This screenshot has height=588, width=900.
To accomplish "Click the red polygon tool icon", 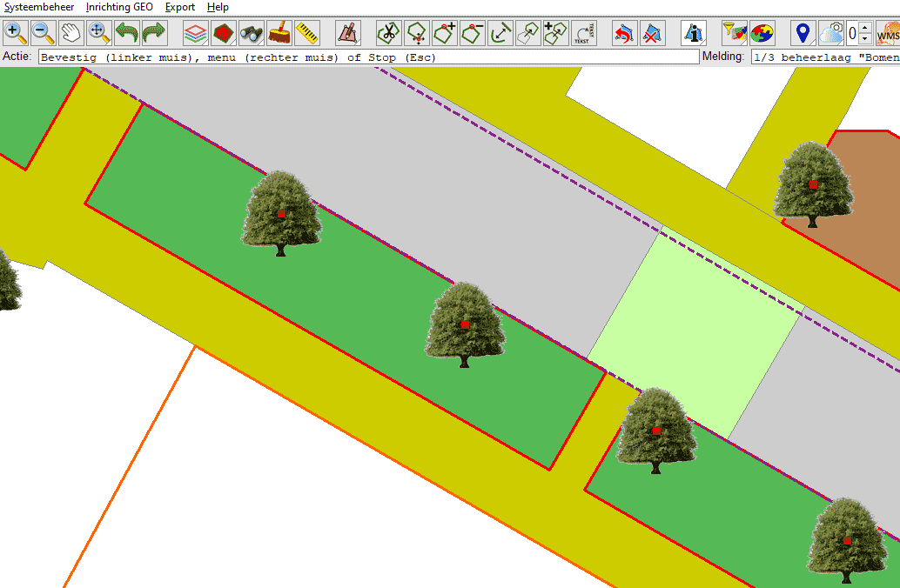I will tap(224, 33).
